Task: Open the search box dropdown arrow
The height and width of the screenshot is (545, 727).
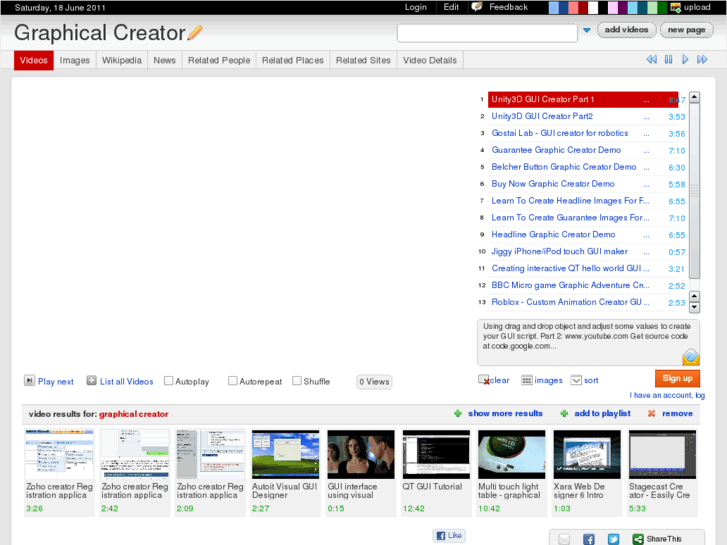Action: click(586, 31)
